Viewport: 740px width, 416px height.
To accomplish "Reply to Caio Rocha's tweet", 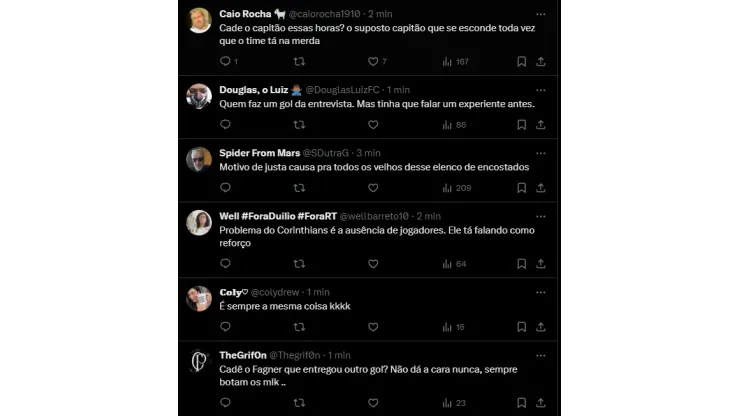I will point(225,62).
